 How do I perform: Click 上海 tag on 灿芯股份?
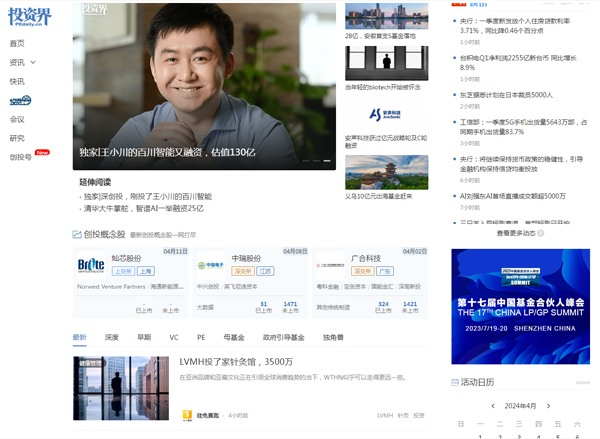tap(146, 271)
